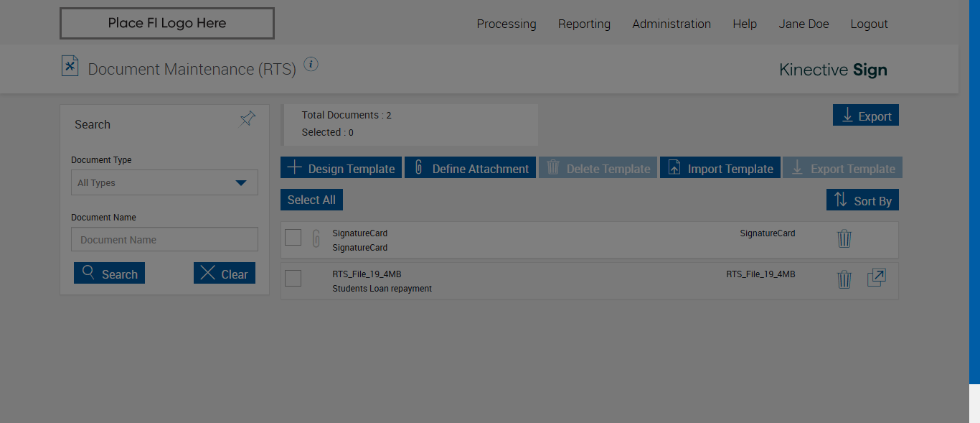Click the paperclip attachment icon on SignatureCard
This screenshot has width=980, height=423.
pos(316,238)
